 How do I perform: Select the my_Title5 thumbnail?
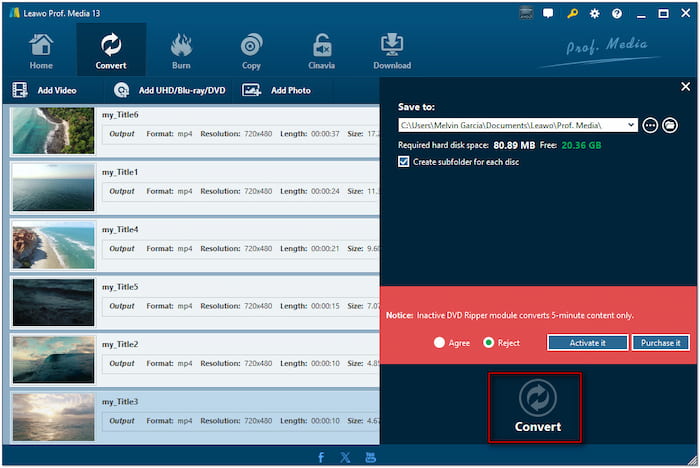tap(53, 302)
